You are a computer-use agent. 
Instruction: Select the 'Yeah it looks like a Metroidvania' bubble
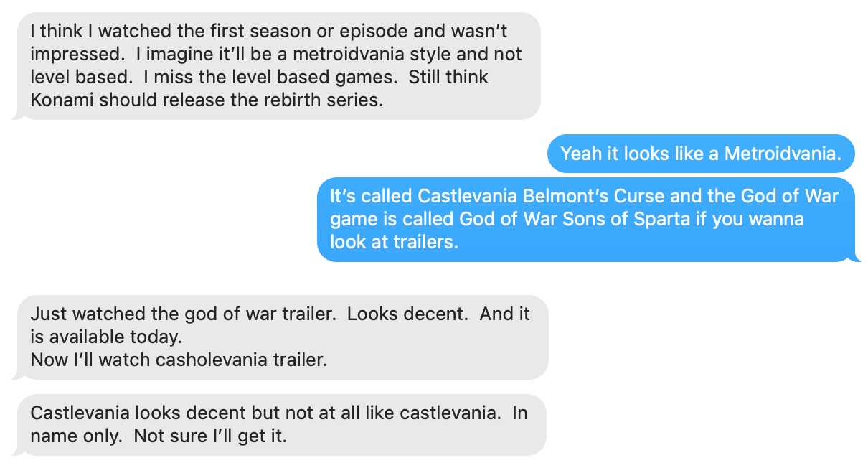[x=701, y=154]
